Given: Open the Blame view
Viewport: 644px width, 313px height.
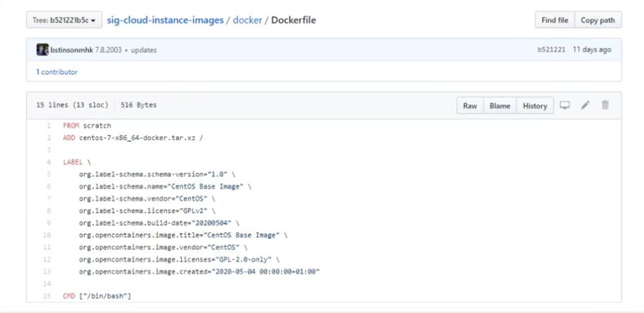Looking at the screenshot, I should [x=500, y=106].
